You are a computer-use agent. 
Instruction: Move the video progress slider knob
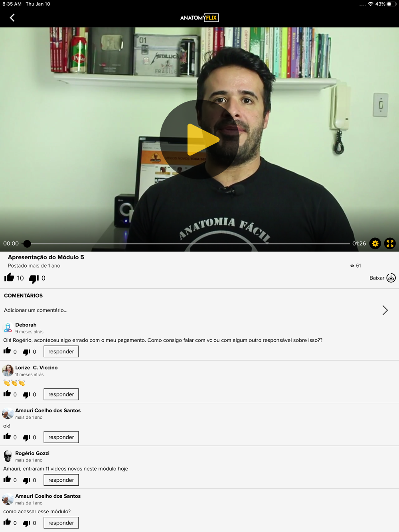27,243
